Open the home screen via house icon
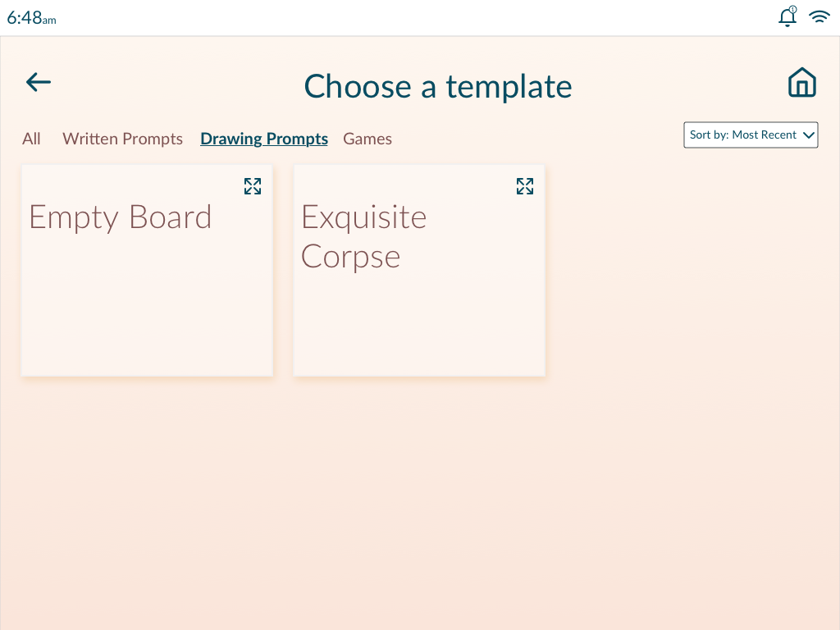This screenshot has width=840, height=630. pos(802,83)
